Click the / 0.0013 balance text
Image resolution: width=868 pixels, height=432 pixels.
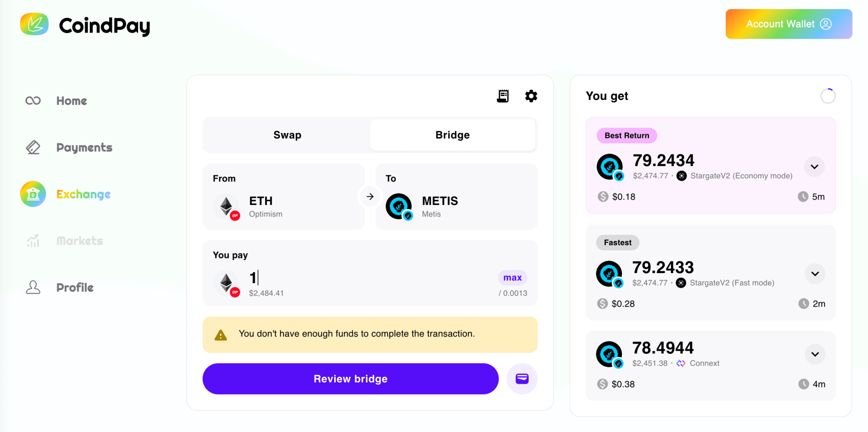click(513, 293)
